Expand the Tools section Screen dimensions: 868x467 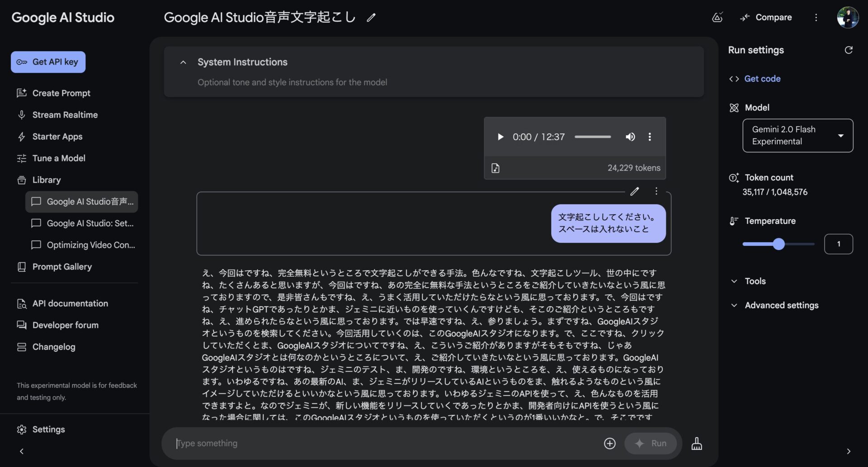tap(755, 281)
